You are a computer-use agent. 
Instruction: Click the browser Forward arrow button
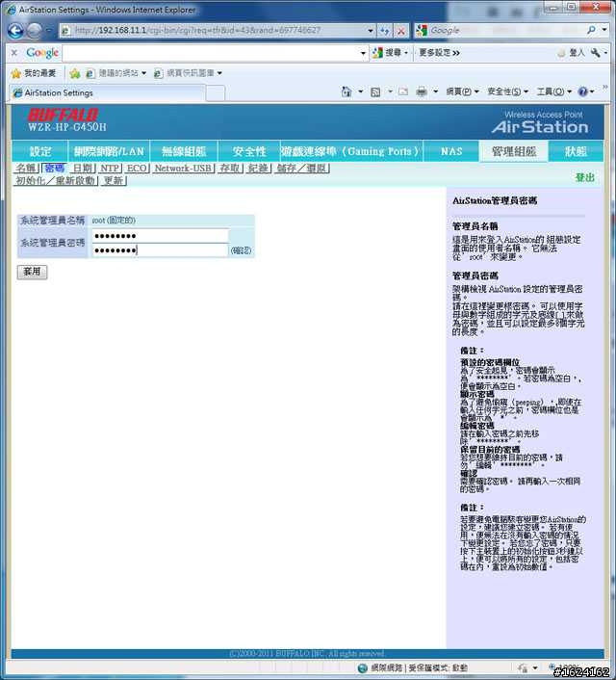click(x=35, y=31)
